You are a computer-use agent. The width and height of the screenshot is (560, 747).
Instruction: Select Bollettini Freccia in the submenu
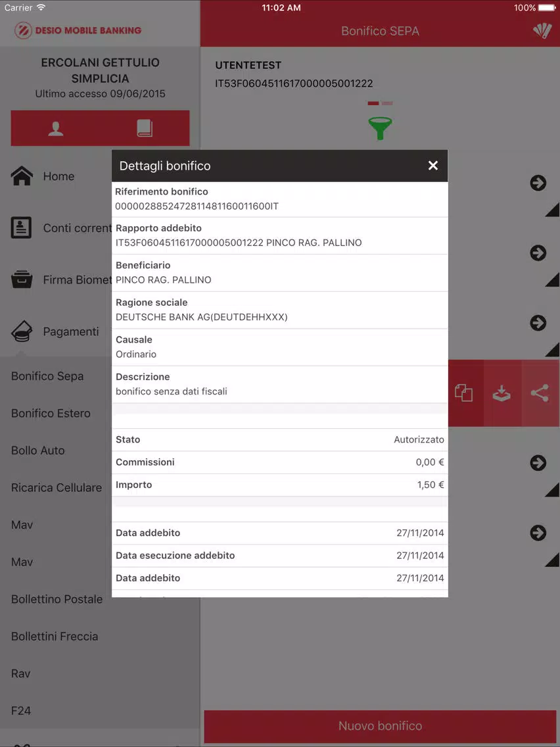(55, 636)
